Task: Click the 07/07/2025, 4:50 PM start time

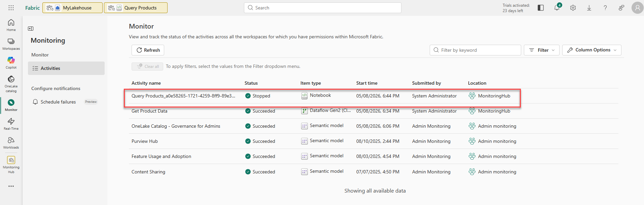Action: pos(378,172)
